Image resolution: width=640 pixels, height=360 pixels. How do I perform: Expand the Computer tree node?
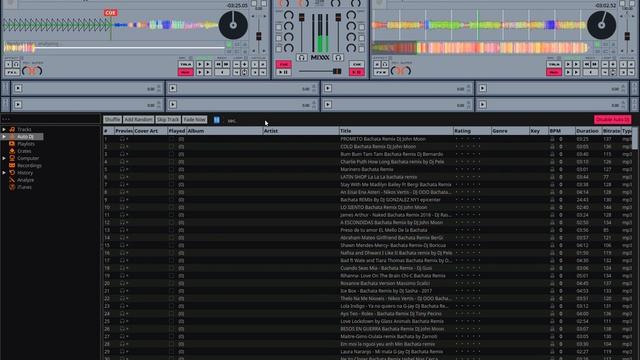coord(4,158)
